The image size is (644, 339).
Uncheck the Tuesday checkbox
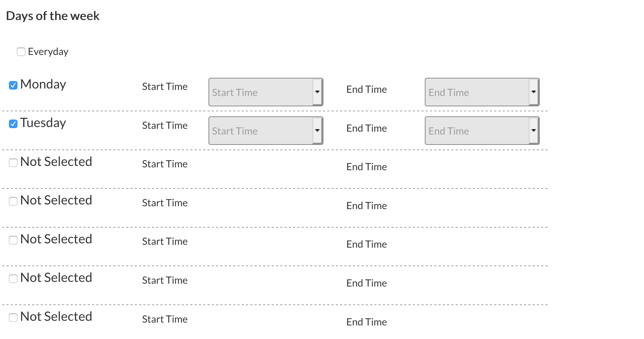[x=13, y=123]
